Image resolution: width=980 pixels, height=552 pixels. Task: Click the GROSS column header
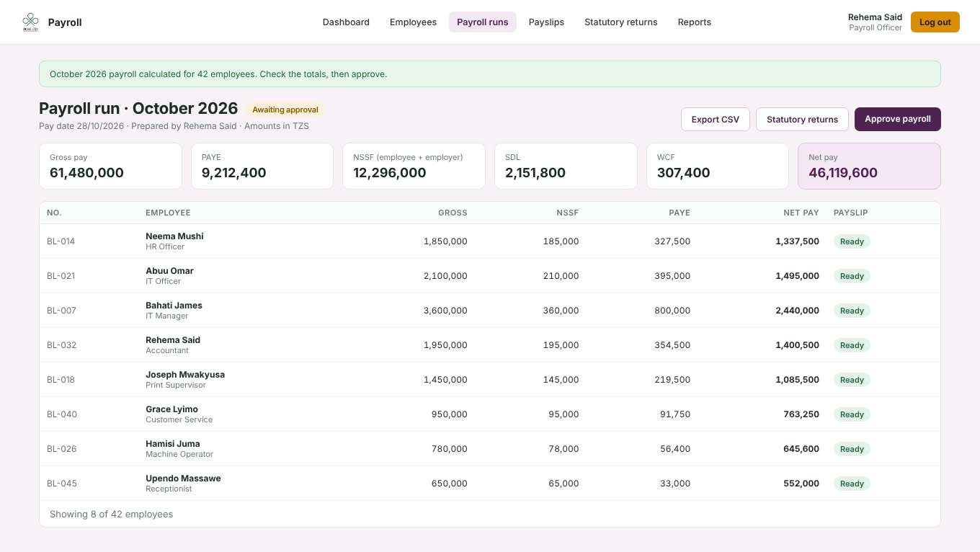coord(453,213)
